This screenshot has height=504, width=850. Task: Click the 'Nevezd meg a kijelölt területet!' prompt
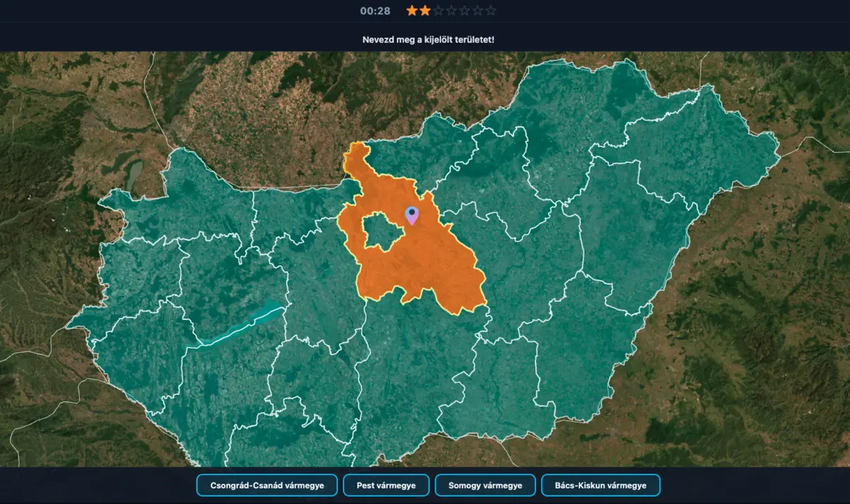(429, 39)
